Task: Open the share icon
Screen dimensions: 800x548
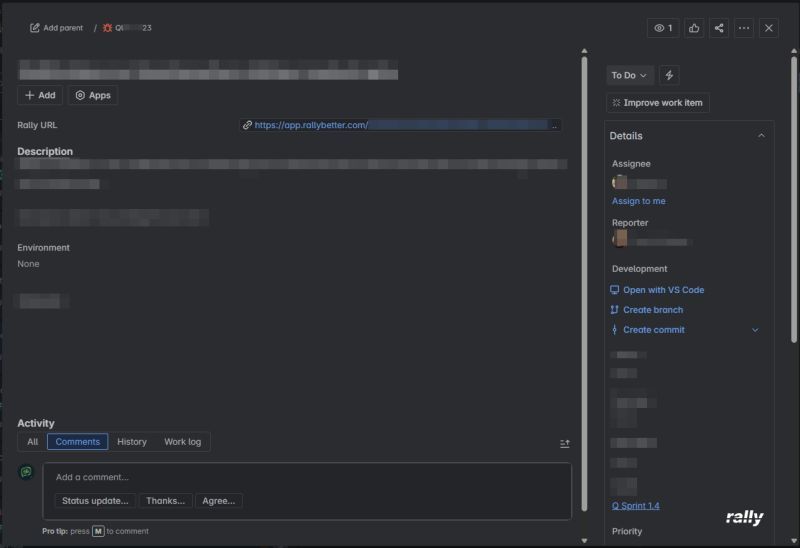Action: point(719,28)
